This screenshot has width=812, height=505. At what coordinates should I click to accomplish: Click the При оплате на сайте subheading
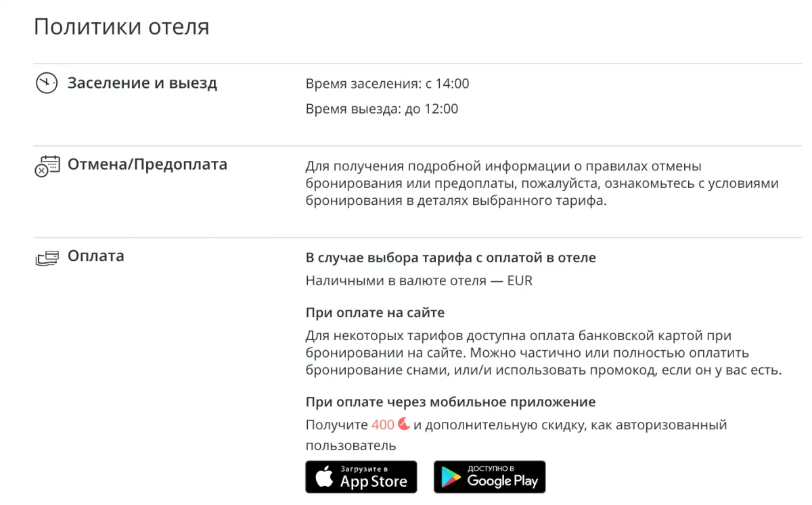tap(375, 313)
